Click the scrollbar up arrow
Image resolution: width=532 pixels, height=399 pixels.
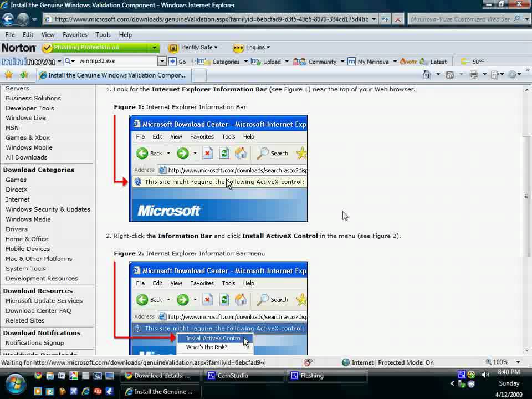click(x=526, y=90)
